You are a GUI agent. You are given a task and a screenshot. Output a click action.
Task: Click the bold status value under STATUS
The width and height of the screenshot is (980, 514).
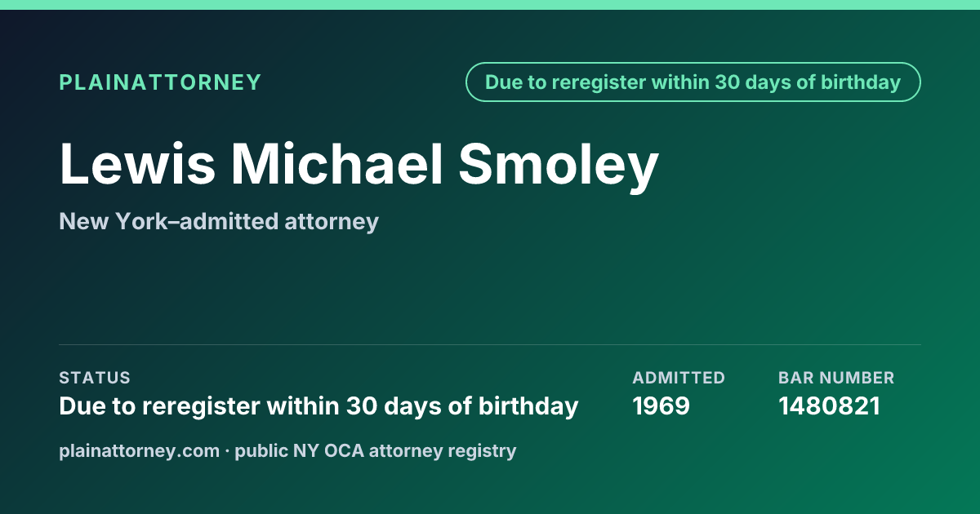click(x=318, y=405)
